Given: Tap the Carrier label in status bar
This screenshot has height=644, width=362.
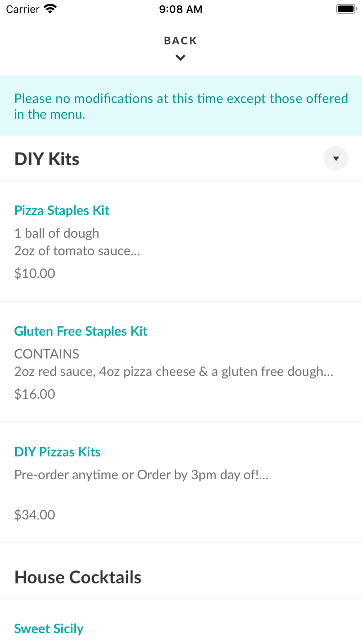Looking at the screenshot, I should click(22, 9).
